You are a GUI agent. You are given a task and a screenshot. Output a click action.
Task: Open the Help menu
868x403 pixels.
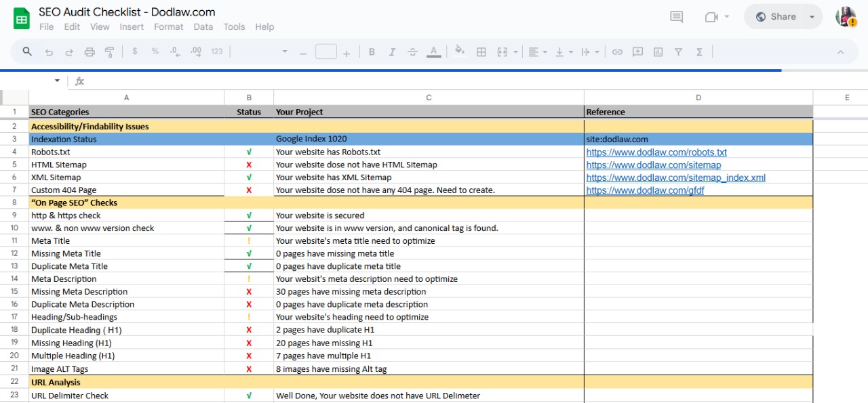264,27
